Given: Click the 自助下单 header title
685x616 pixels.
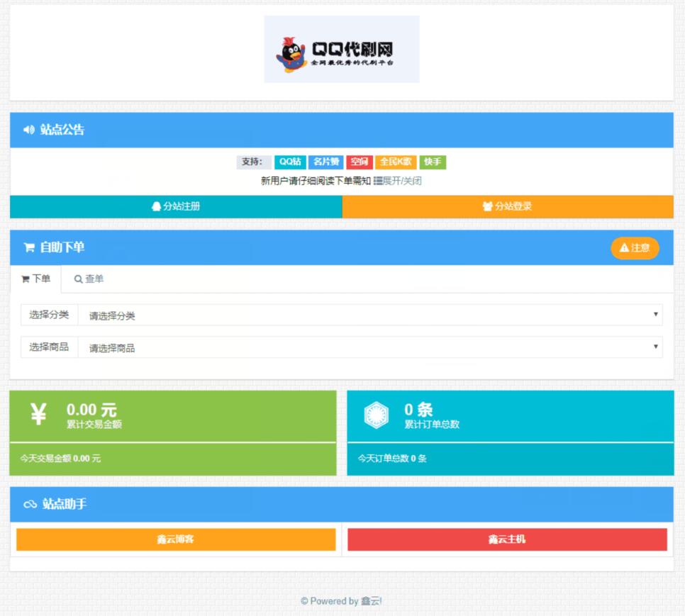Looking at the screenshot, I should pos(62,247).
